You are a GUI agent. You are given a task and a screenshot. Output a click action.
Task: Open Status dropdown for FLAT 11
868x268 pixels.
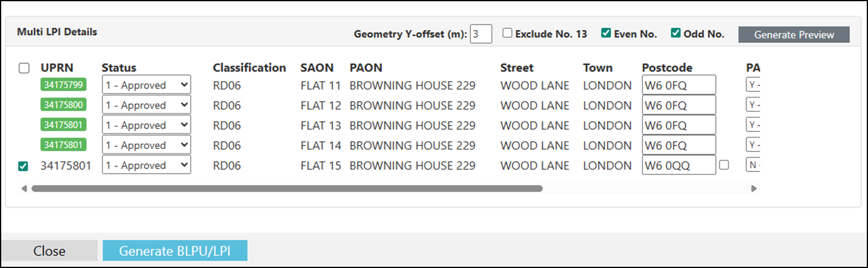[146, 85]
